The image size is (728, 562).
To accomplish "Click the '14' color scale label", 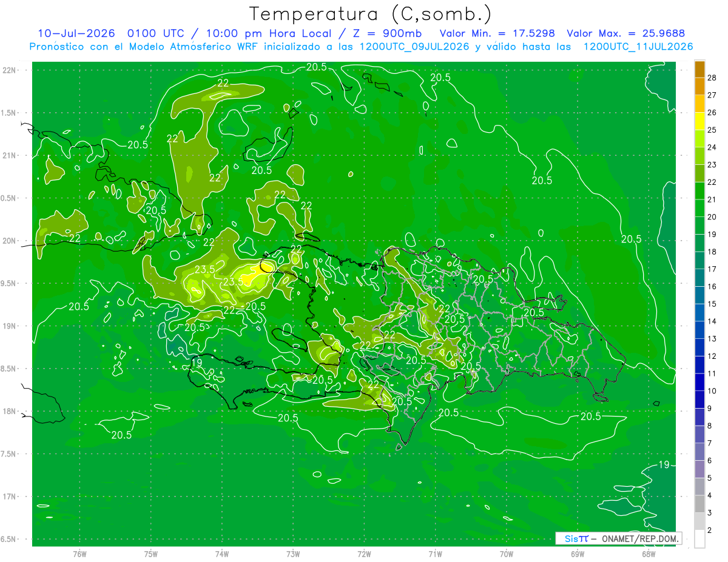I will pos(712,321).
